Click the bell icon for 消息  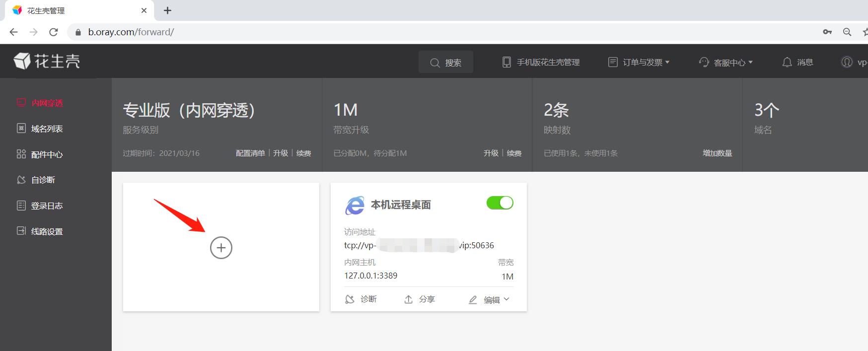point(787,62)
